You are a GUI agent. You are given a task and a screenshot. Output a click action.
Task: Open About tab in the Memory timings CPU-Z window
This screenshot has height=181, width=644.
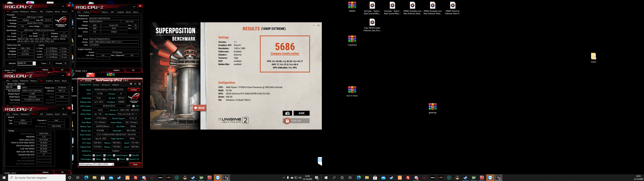pyautogui.click(x=65, y=114)
